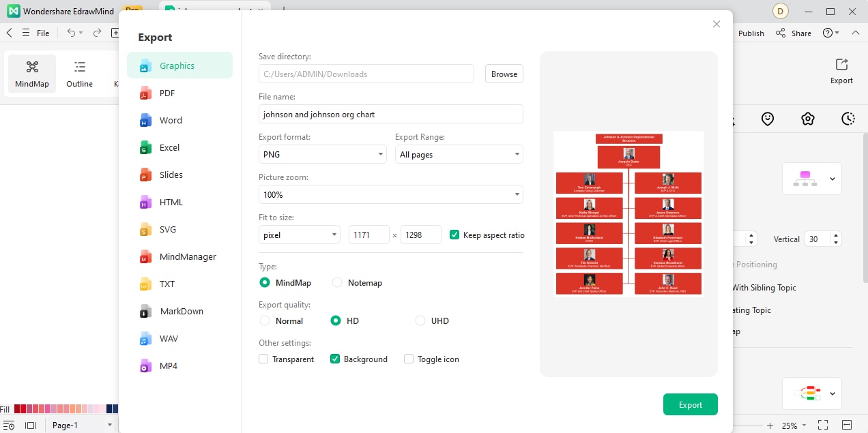Toggle Background checkbox
Screen dimensions: 868x433
coord(335,359)
